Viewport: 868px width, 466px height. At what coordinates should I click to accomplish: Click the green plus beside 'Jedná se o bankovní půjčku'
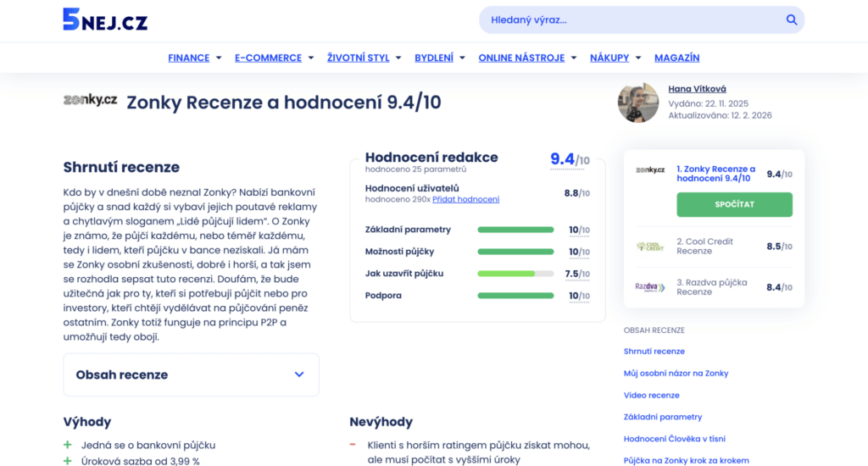click(x=68, y=445)
